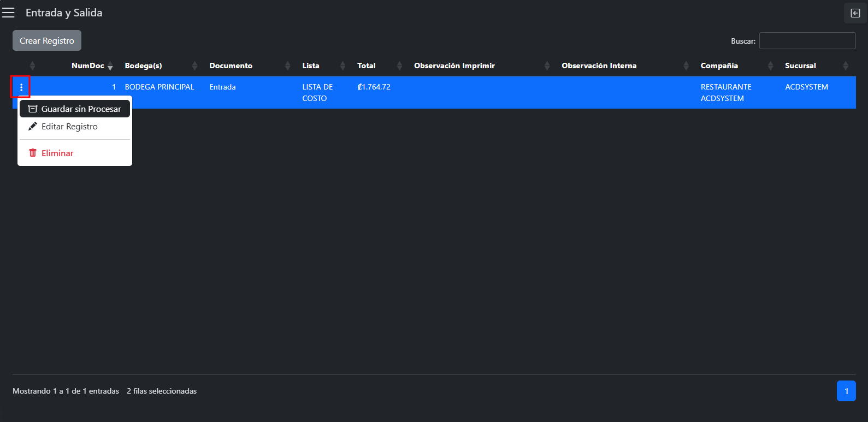Image resolution: width=868 pixels, height=422 pixels.
Task: Click the three-dot row actions icon
Action: (x=21, y=87)
